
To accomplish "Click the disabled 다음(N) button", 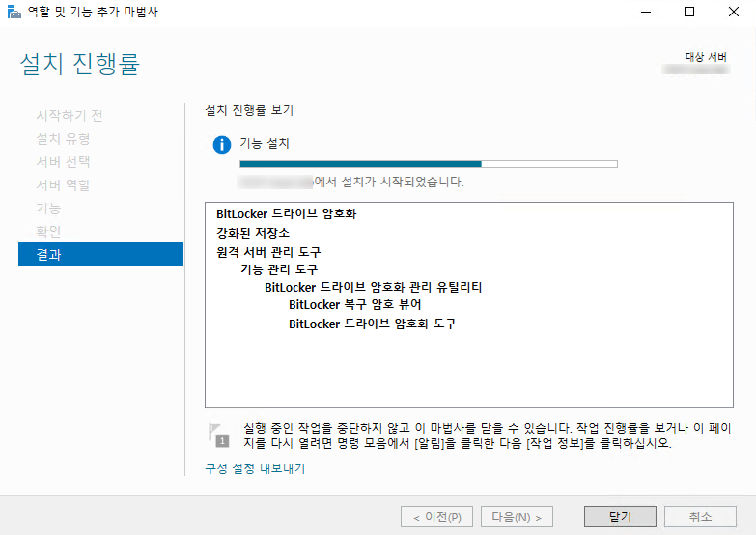I will pyautogui.click(x=517, y=517).
